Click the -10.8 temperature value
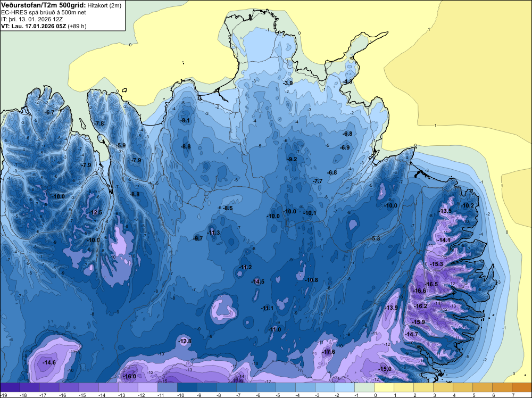The width and height of the screenshot is (532, 398). (x=311, y=280)
